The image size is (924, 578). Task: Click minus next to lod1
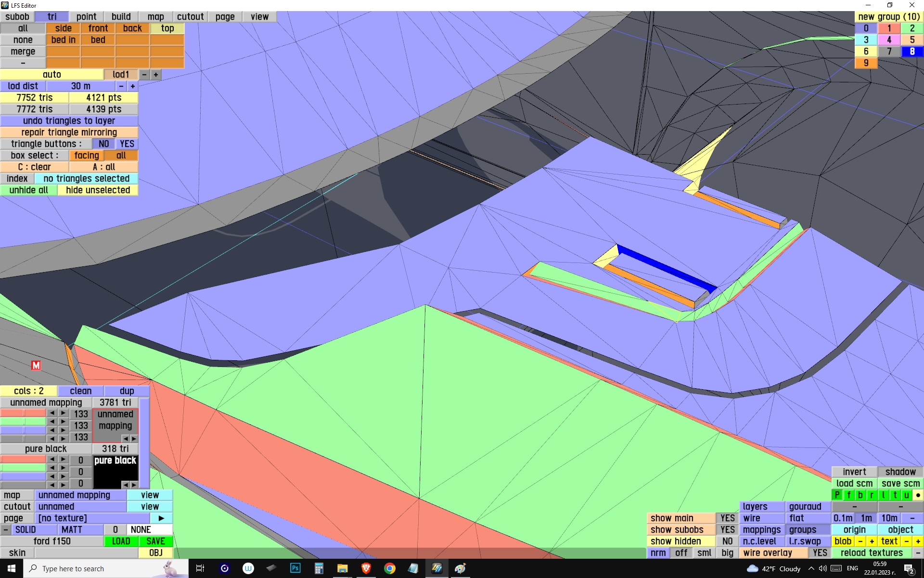click(144, 75)
